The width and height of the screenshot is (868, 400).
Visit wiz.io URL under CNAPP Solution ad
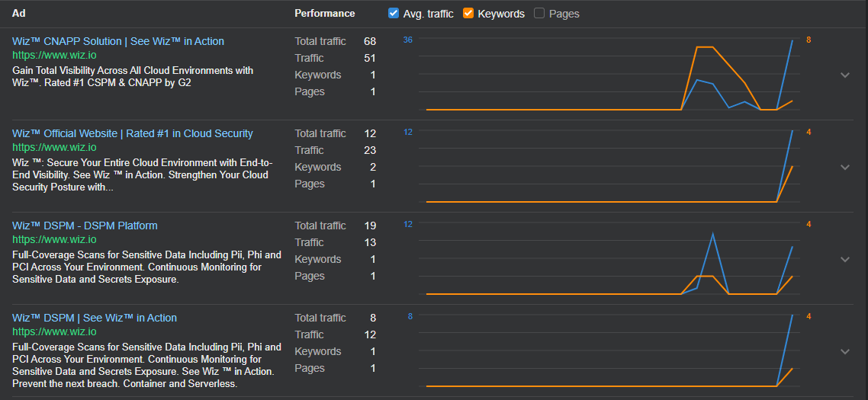point(54,55)
